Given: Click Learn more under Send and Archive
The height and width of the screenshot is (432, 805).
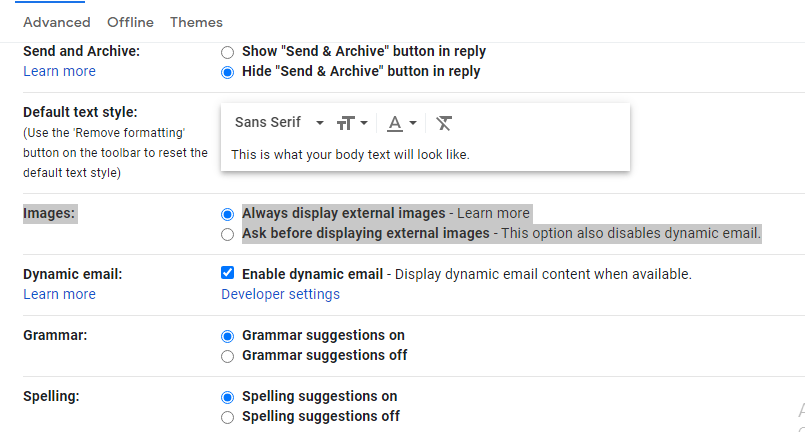Looking at the screenshot, I should click(x=59, y=71).
